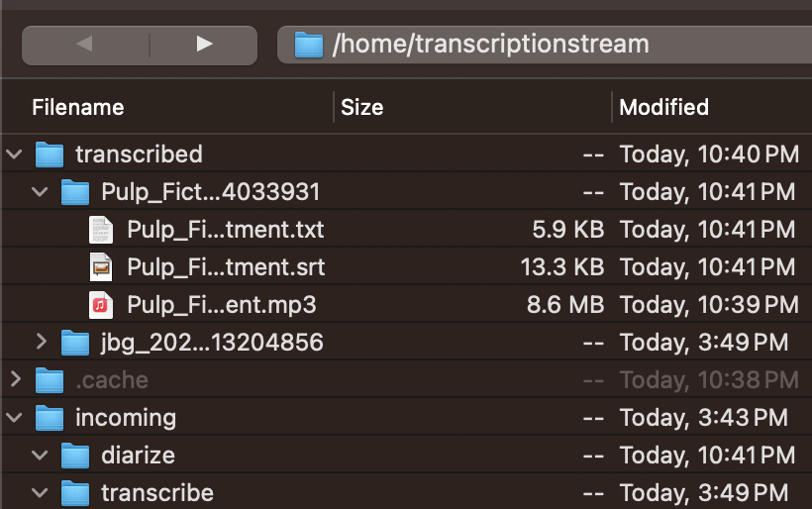Collapse the incoming folder
Screen dimensions: 812x509
coord(15,418)
